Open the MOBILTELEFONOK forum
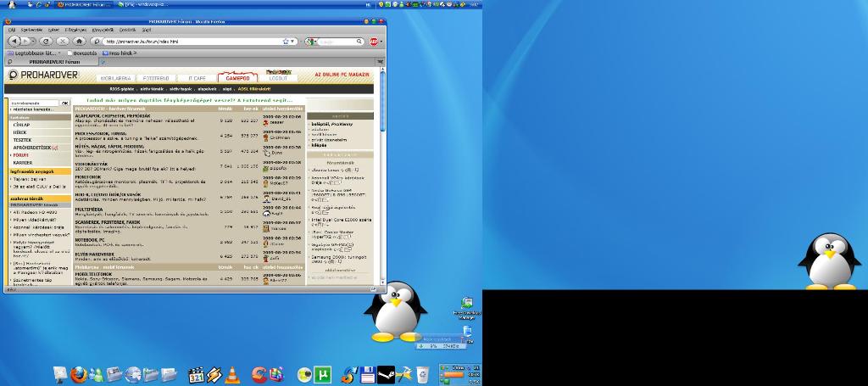Viewport: 868px width, 386px height. [92, 274]
